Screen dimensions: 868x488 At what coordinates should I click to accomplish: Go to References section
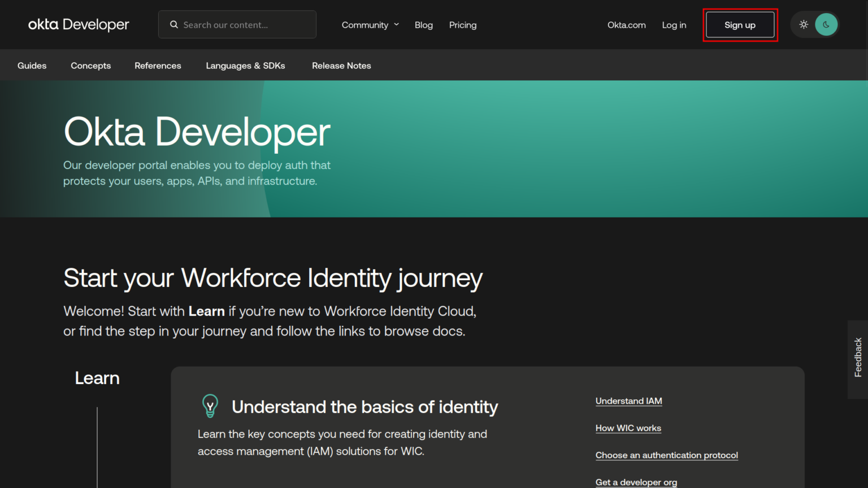pyautogui.click(x=158, y=66)
